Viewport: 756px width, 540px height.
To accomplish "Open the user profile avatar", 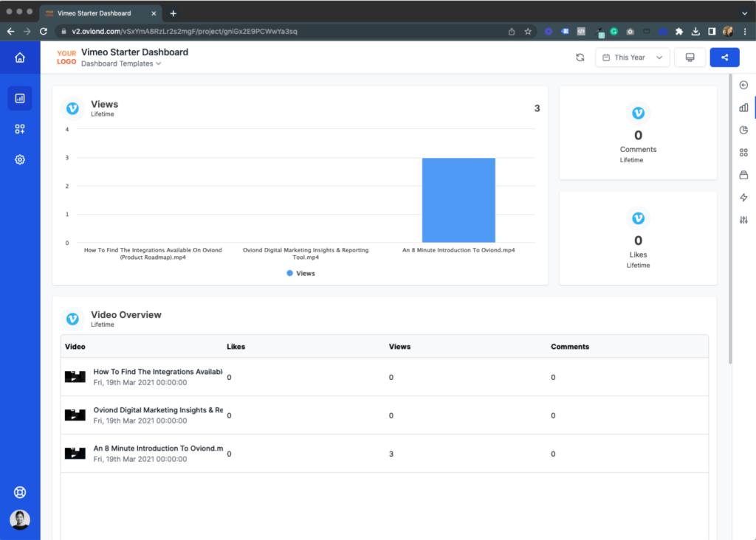I will (20, 520).
